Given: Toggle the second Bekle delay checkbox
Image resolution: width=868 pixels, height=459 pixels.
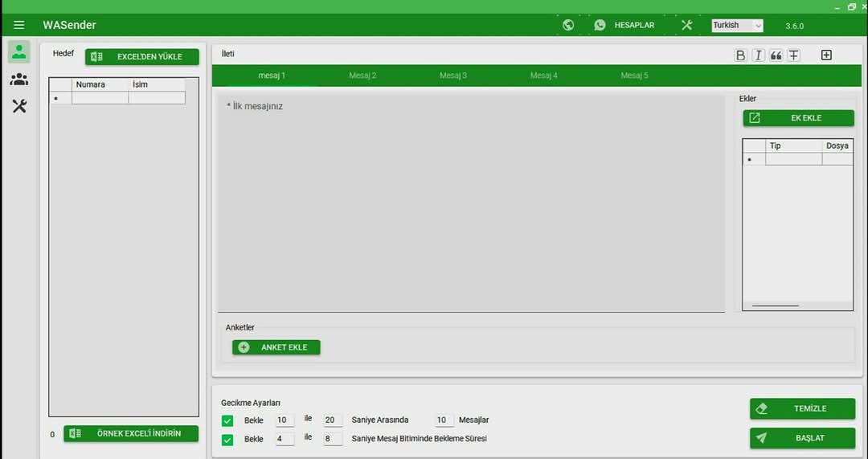Looking at the screenshot, I should pos(227,440).
